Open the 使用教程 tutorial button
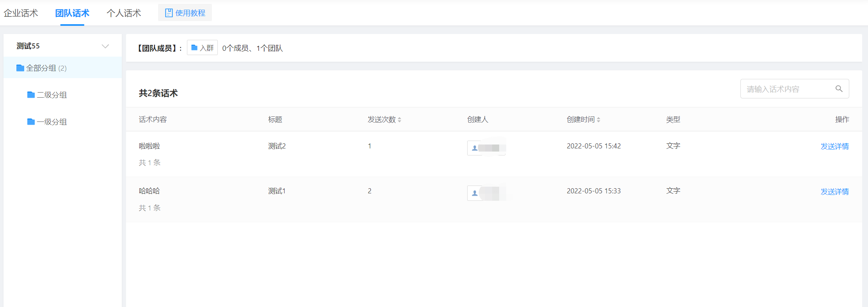This screenshot has width=868, height=307. pos(185,13)
